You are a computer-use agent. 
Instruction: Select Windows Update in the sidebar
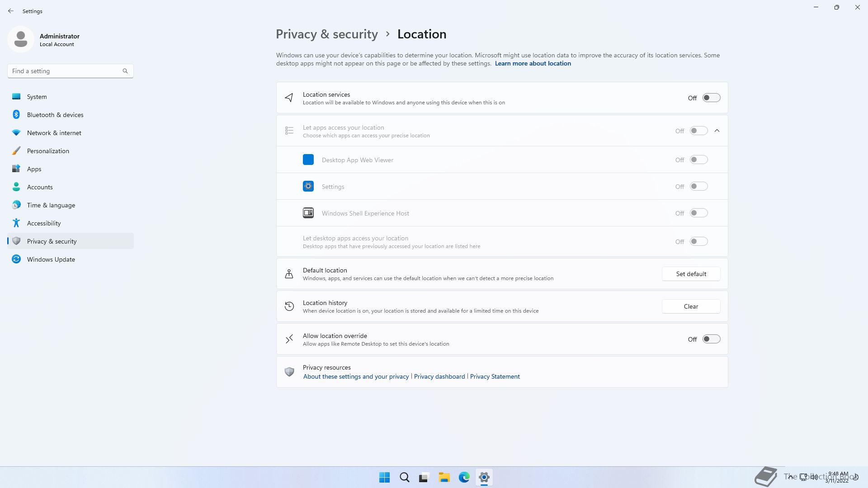point(70,259)
